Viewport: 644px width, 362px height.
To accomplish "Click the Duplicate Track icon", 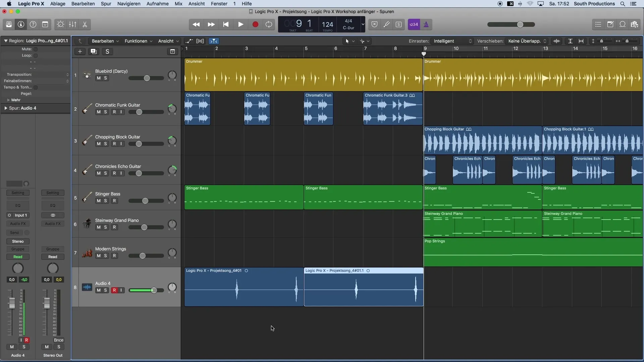I will click(94, 51).
